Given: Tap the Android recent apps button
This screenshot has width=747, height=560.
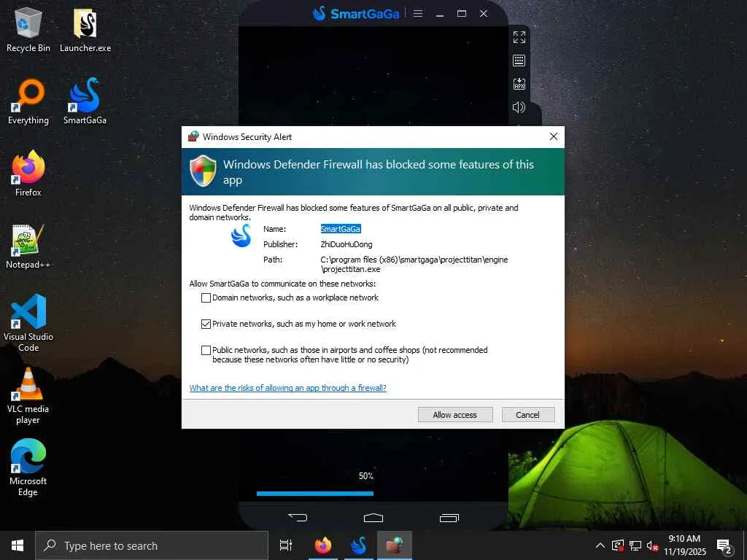Looking at the screenshot, I should (x=449, y=517).
